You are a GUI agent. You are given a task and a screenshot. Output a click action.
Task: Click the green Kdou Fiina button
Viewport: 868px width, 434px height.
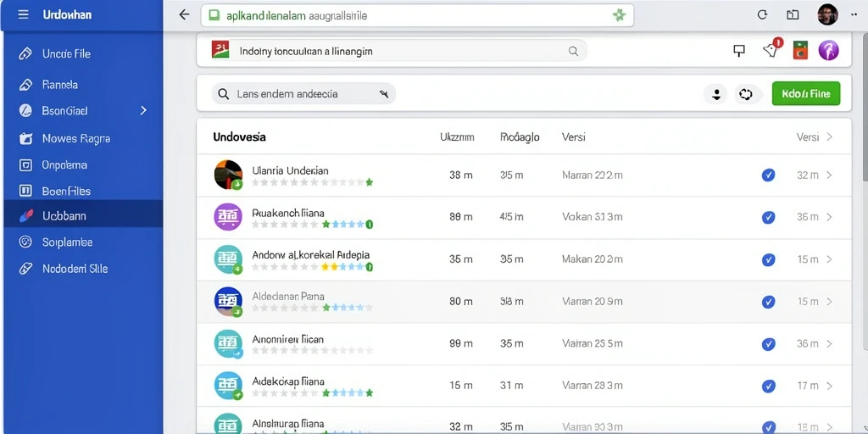805,93
